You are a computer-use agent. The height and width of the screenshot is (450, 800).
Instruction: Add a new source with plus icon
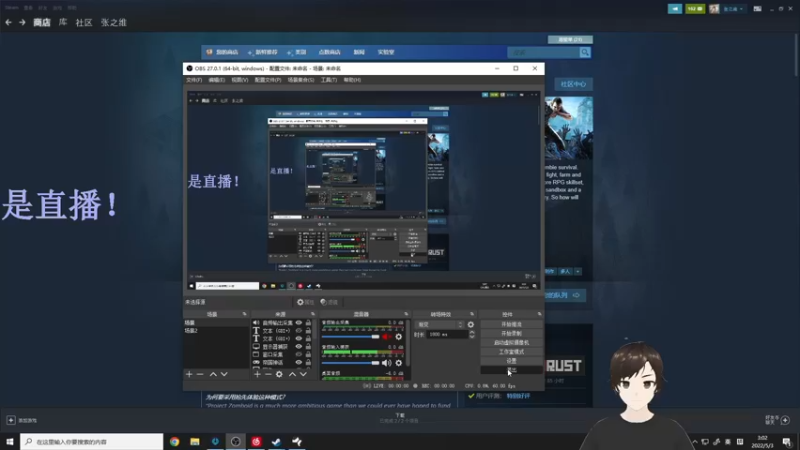(257, 374)
